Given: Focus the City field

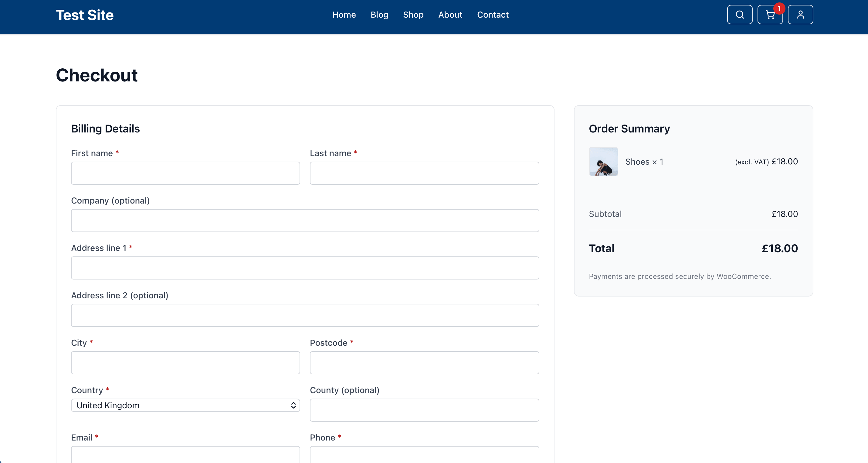Looking at the screenshot, I should pos(185,363).
